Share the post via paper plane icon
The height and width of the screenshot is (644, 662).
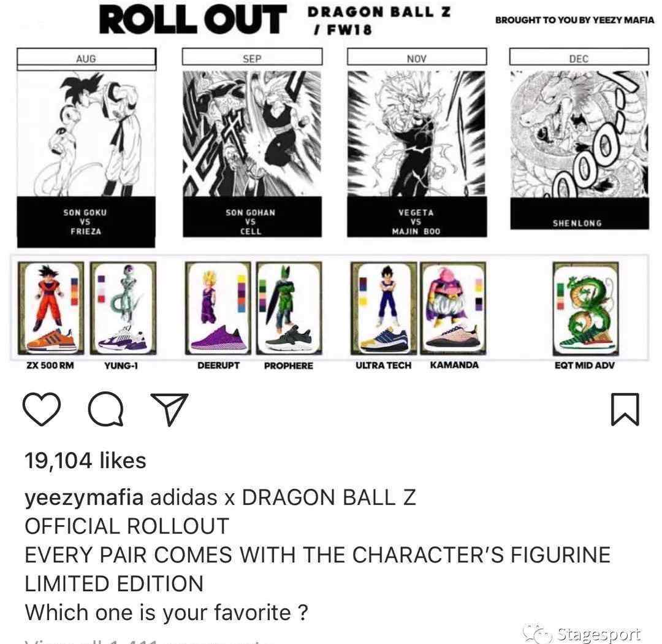169,409
